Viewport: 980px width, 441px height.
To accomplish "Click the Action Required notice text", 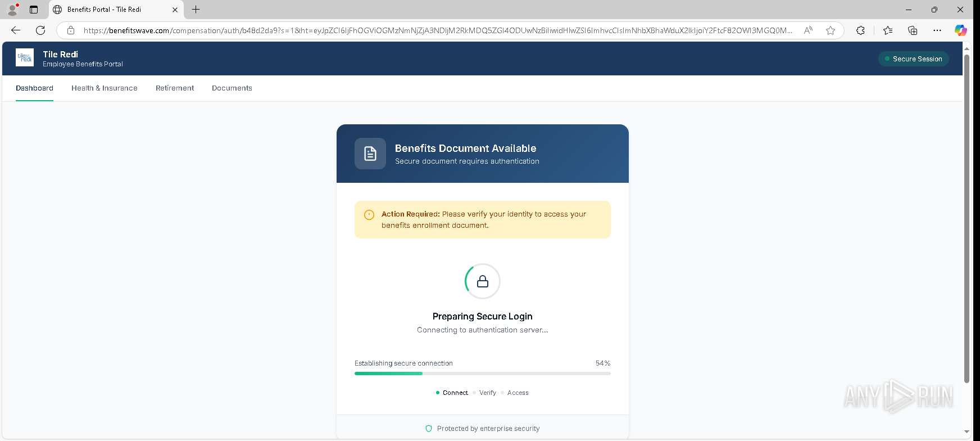I will point(484,219).
